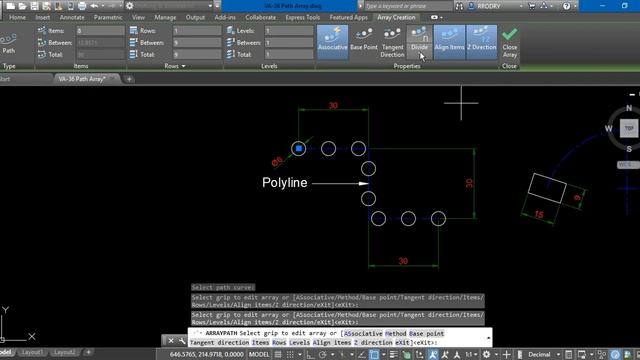Open the command line history arrow
The width and height of the screenshot is (640, 360).
tap(488, 338)
